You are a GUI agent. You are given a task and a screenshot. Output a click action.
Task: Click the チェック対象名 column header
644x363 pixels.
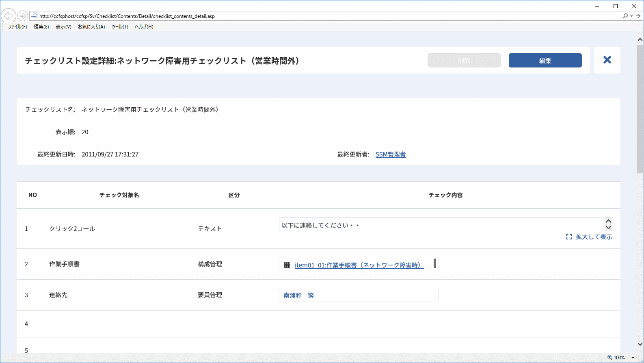tap(119, 195)
